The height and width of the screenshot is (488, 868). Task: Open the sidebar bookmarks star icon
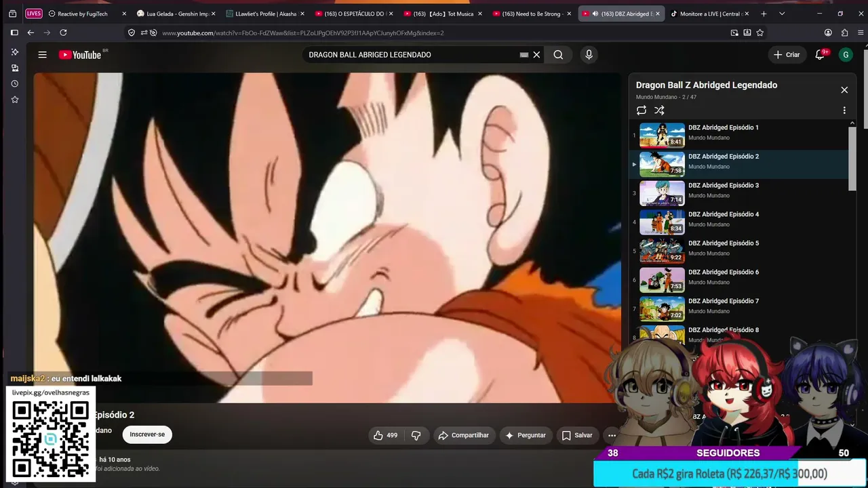coord(14,100)
